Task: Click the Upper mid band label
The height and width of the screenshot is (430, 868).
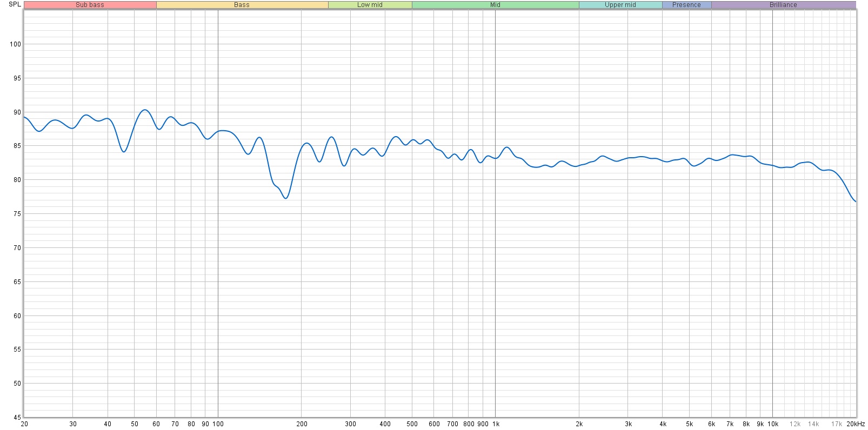Action: pos(620,5)
